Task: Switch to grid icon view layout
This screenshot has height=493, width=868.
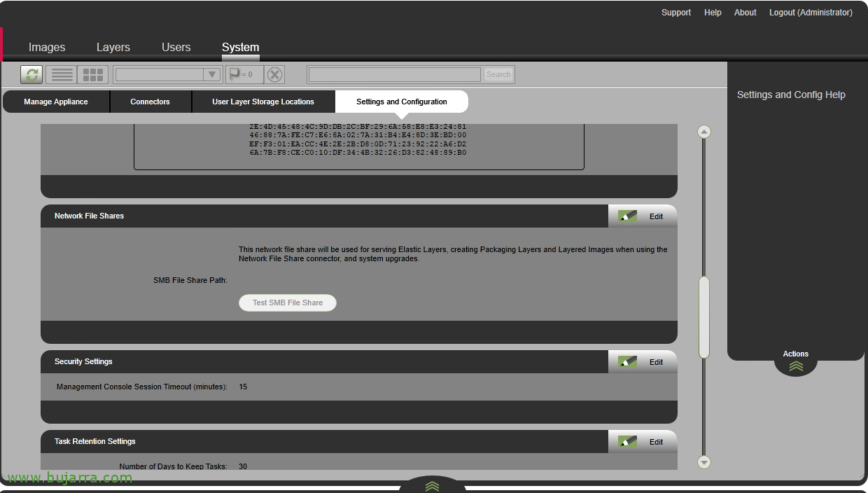Action: pyautogui.click(x=93, y=74)
